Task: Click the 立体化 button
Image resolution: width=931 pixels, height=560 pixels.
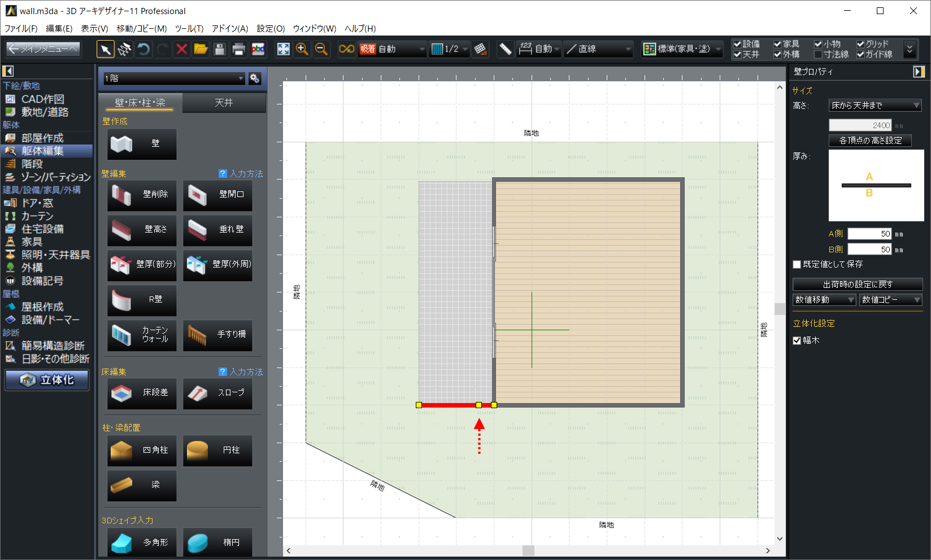Action: pyautogui.click(x=47, y=380)
